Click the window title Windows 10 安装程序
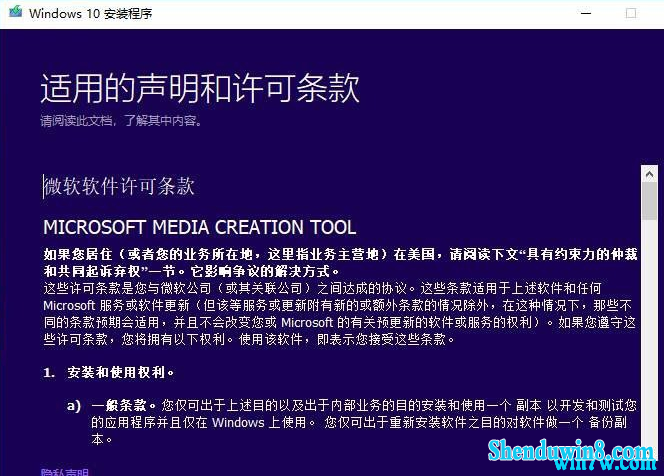664x476 pixels. click(x=91, y=14)
